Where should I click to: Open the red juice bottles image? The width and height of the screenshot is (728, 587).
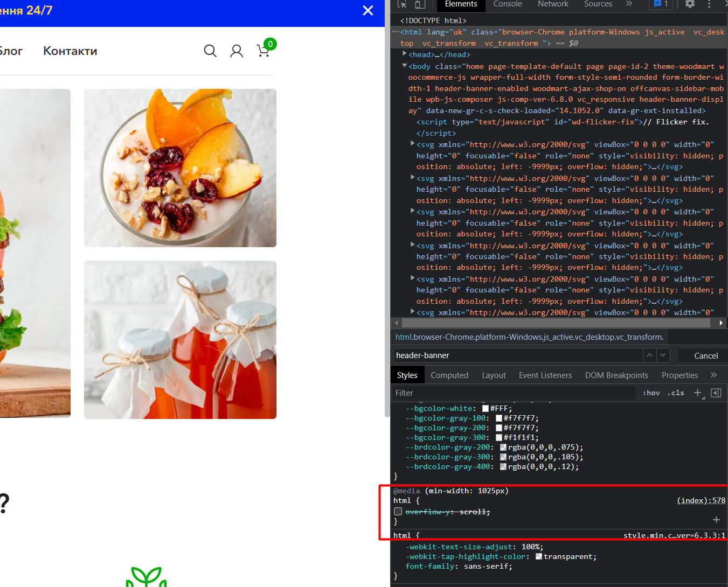click(180, 340)
